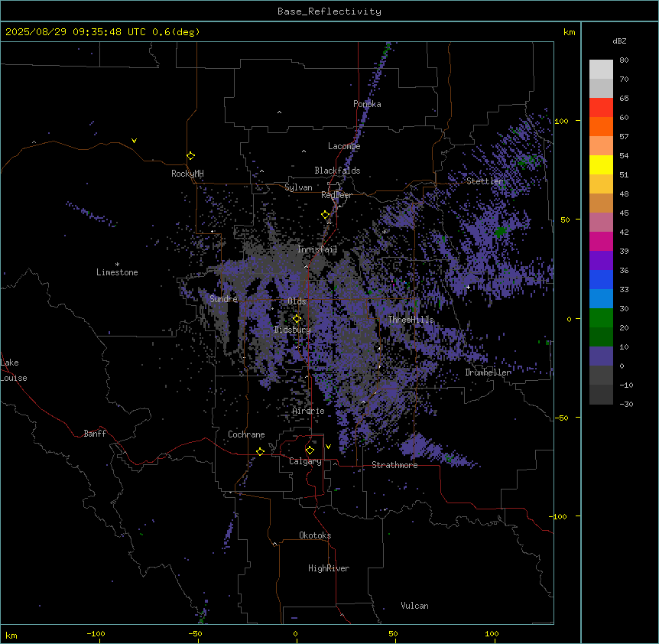Click the Lake Louise label at left edge
Viewport: 659px width, 644px height.
coord(14,370)
